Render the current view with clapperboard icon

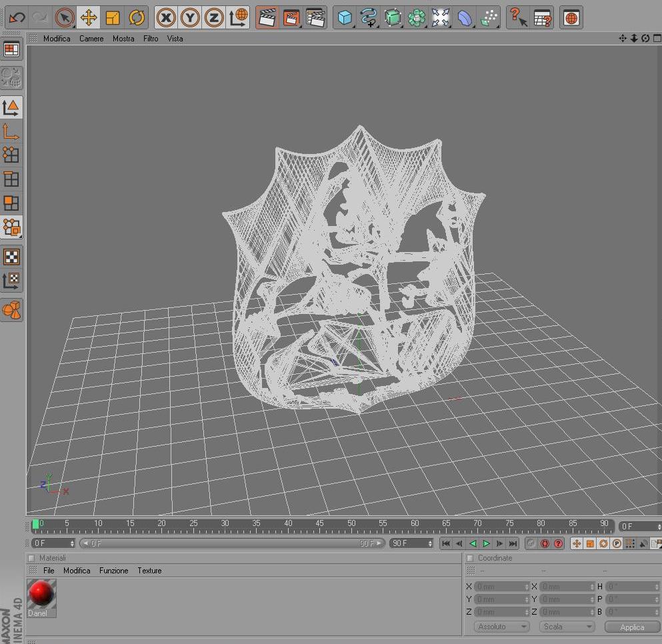point(267,18)
